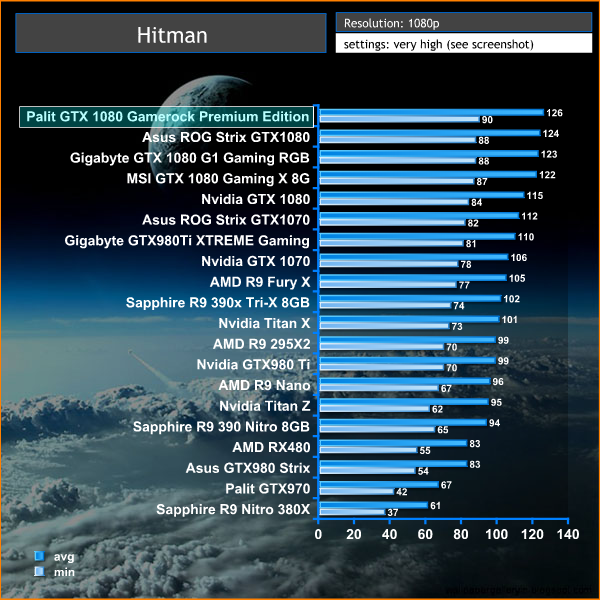
Task: Select the 124 avg value
Action: [551, 134]
